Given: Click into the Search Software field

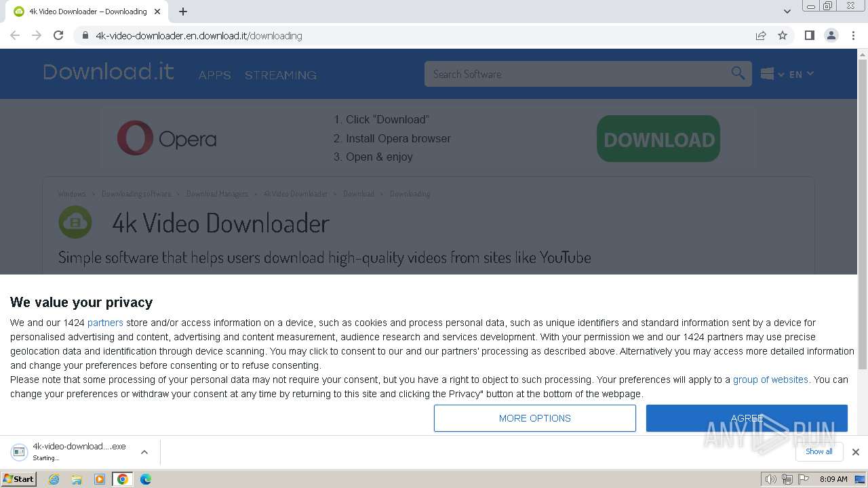Looking at the screenshot, I should (x=578, y=74).
